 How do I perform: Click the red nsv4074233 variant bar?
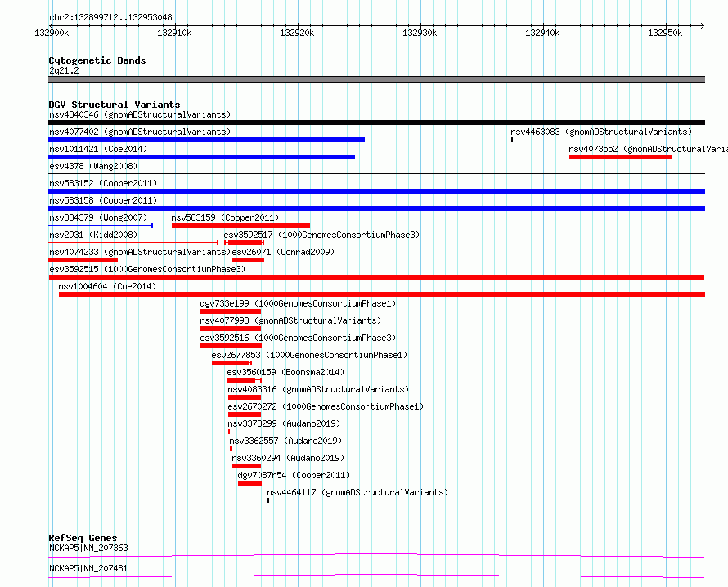[83, 260]
